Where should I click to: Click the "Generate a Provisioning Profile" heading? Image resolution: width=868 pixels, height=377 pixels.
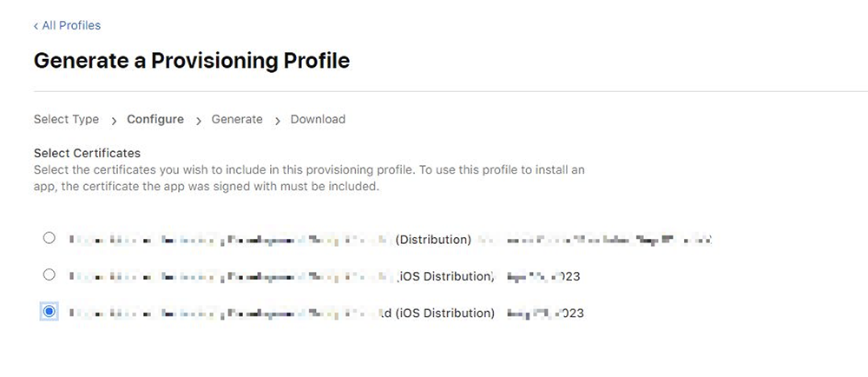tap(191, 60)
